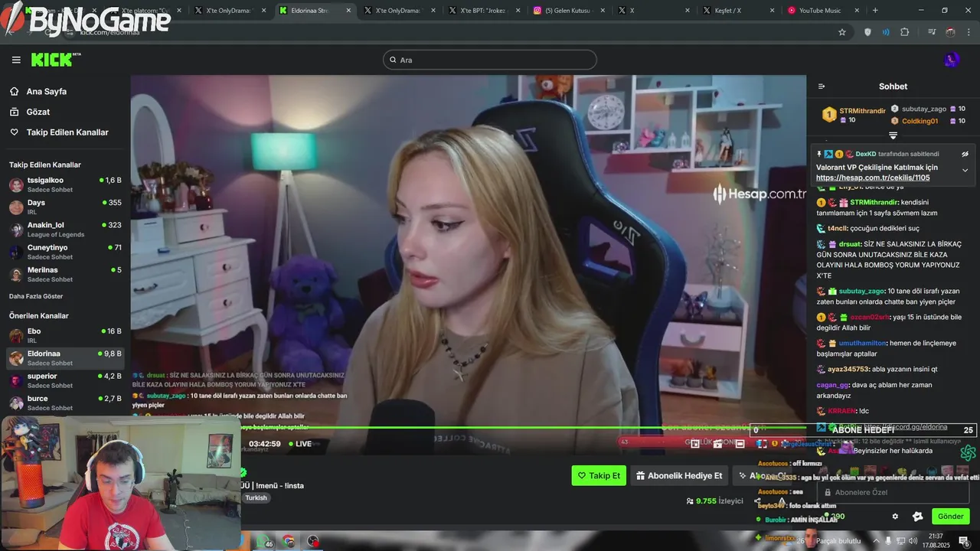Open the clock showing 21:37
The width and height of the screenshot is (980, 551).
click(936, 541)
